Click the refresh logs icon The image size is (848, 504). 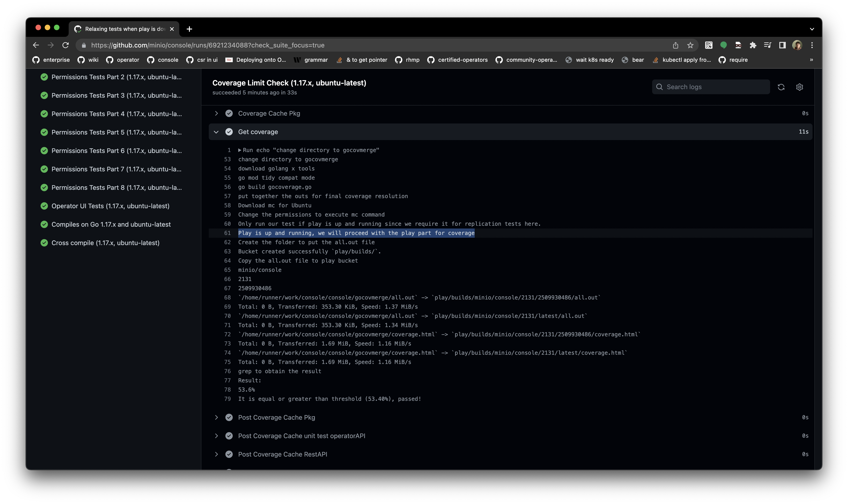click(781, 87)
